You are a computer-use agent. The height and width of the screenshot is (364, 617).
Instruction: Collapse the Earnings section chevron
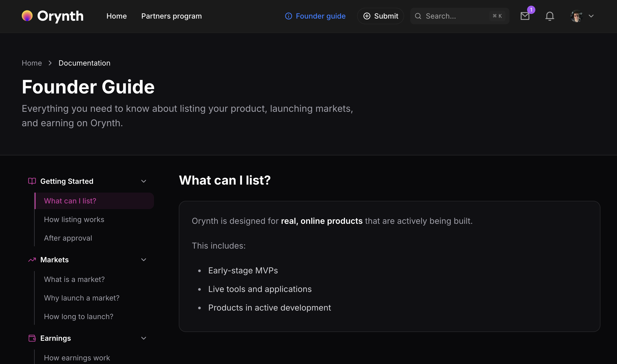coord(144,338)
